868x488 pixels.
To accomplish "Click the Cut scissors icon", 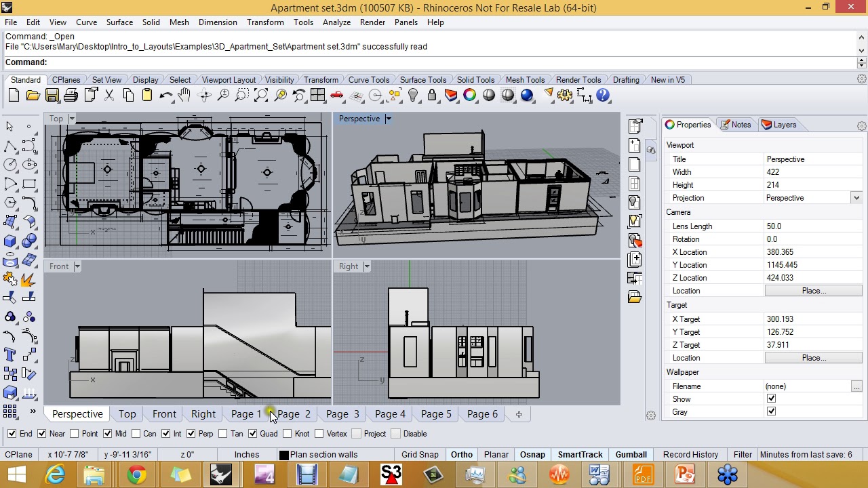I will tap(110, 96).
